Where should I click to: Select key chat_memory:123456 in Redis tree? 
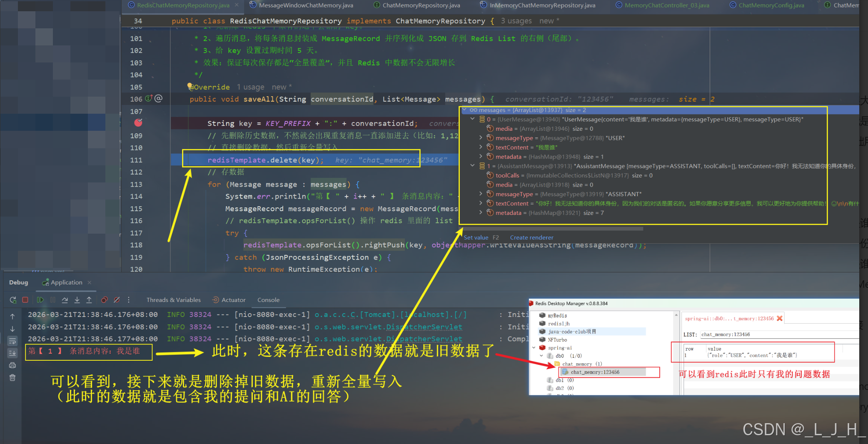point(603,372)
